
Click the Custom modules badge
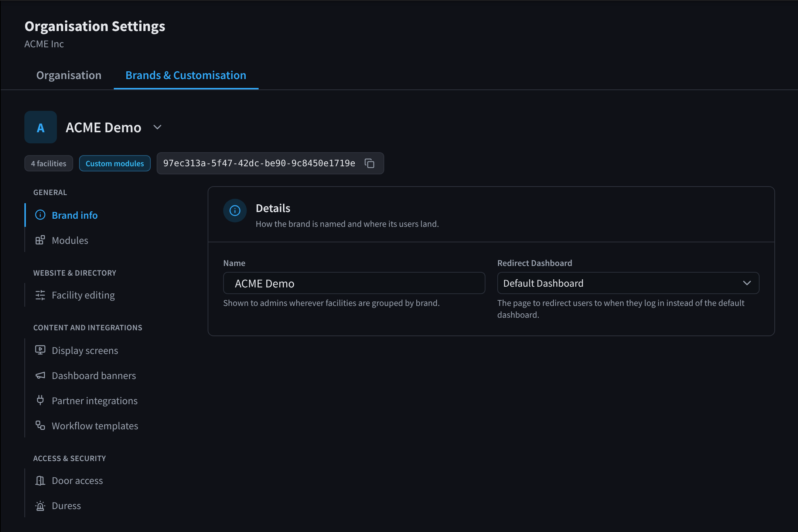115,163
